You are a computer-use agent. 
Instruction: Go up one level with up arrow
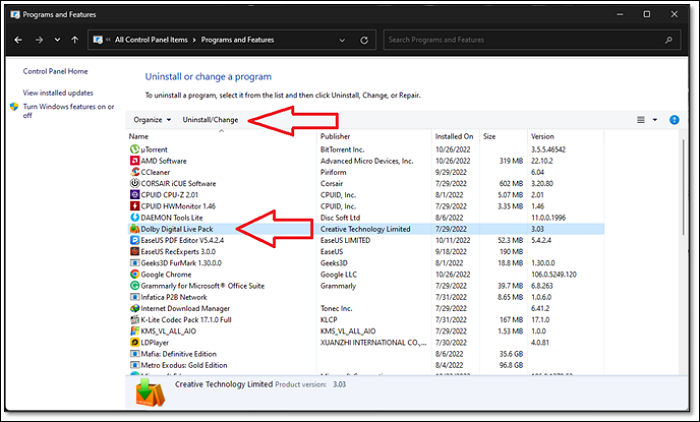(x=75, y=40)
